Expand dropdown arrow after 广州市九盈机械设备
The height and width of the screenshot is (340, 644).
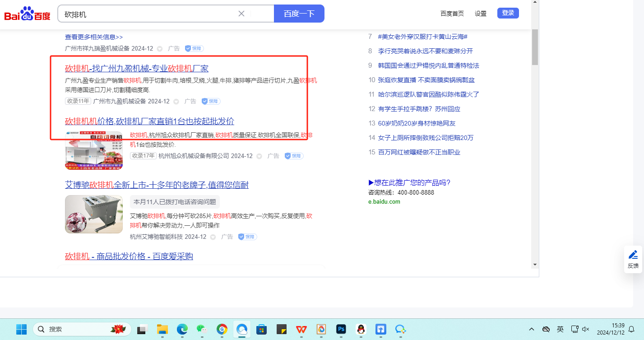click(176, 102)
